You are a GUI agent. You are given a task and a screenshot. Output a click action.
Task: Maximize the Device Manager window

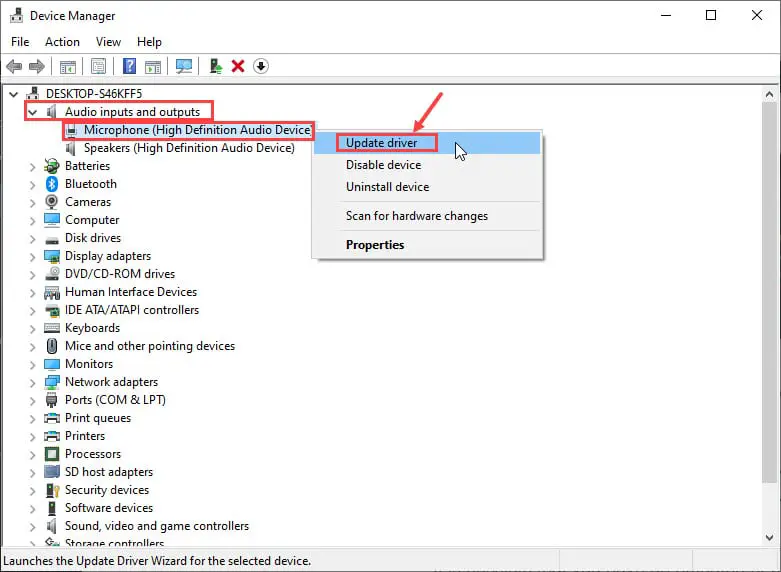click(x=711, y=15)
